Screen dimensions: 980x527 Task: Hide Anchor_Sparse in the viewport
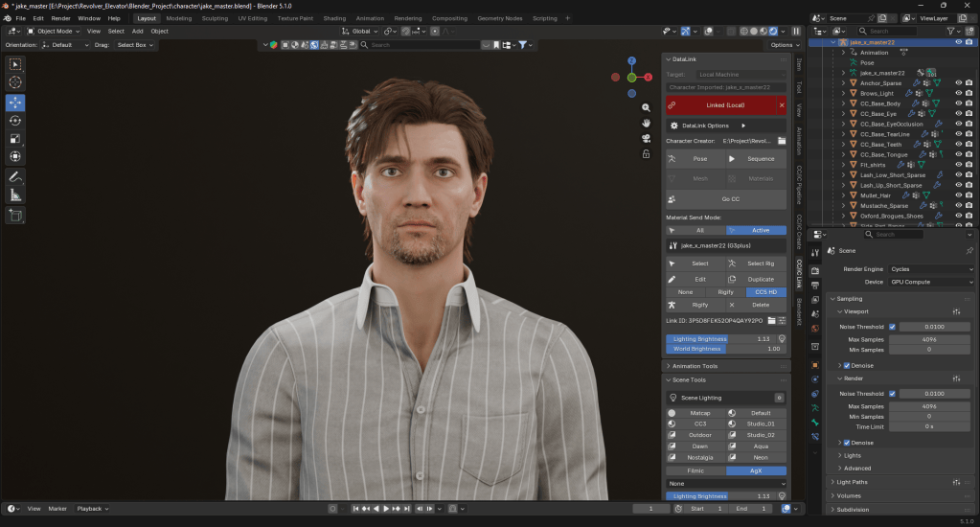[x=958, y=83]
